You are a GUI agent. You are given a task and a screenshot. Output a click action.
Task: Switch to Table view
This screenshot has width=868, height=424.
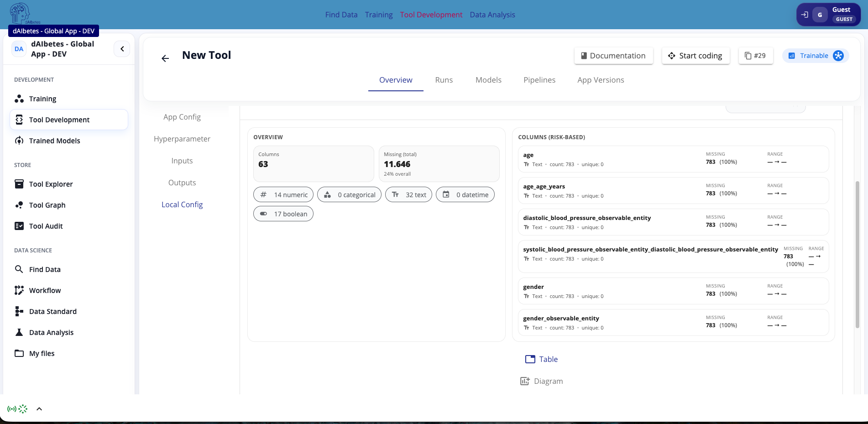point(542,359)
